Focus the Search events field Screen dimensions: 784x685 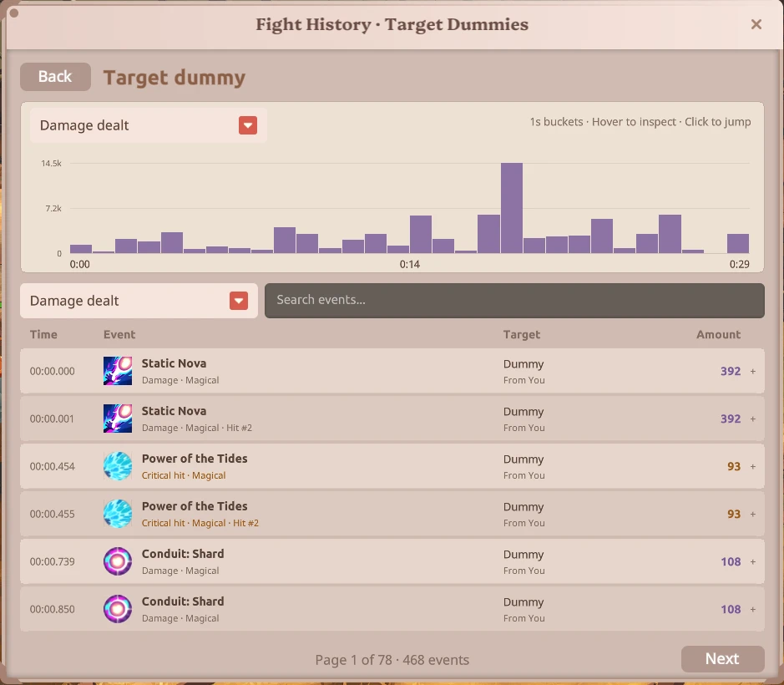[x=514, y=300]
